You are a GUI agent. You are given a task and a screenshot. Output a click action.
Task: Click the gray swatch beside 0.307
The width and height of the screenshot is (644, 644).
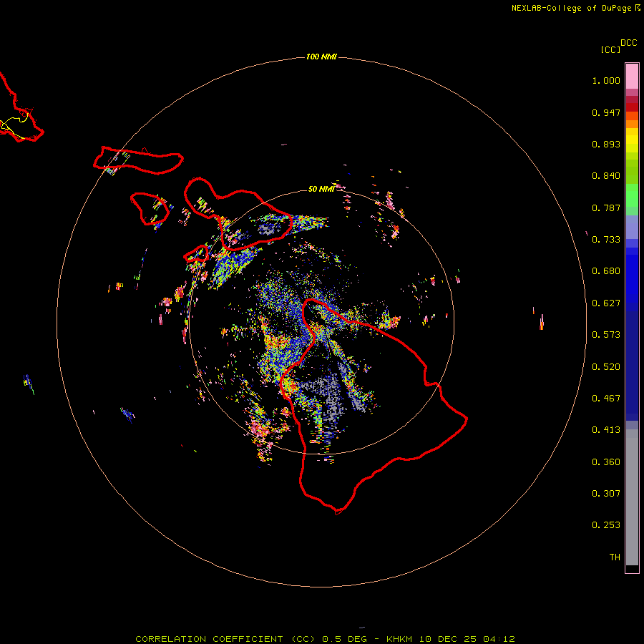(632, 493)
